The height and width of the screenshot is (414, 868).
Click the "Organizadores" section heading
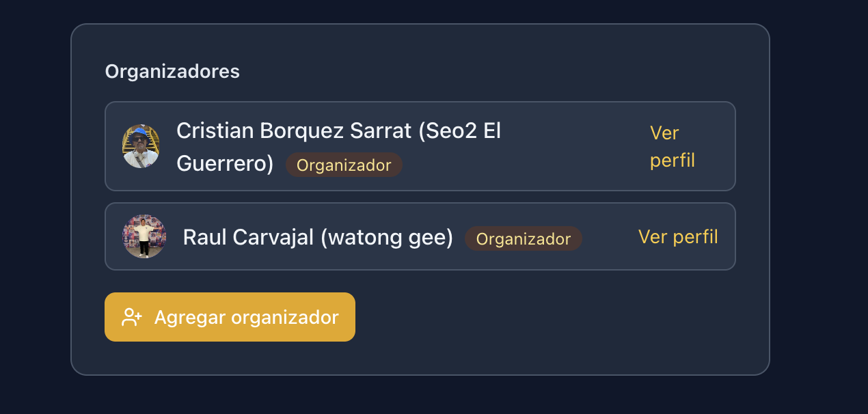[172, 71]
